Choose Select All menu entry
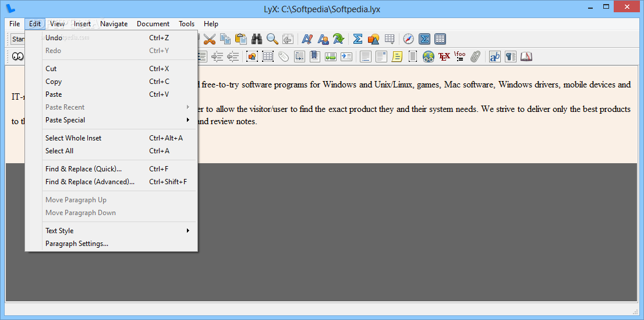 click(111, 151)
